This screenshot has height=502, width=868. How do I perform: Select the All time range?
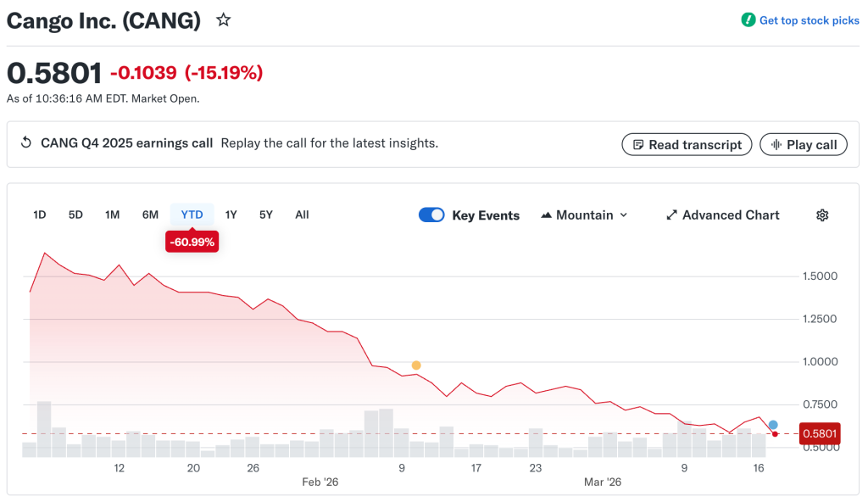point(302,215)
